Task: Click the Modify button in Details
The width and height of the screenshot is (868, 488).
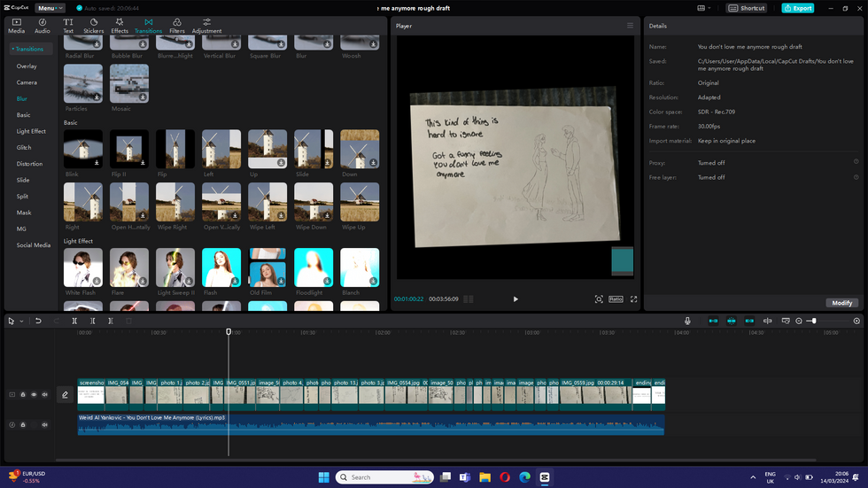Action: [x=842, y=303]
